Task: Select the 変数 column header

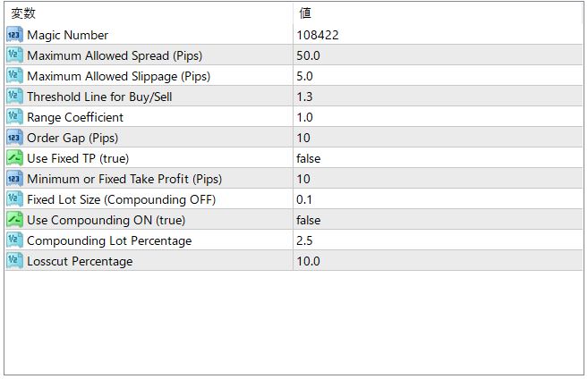Action: tap(22, 13)
